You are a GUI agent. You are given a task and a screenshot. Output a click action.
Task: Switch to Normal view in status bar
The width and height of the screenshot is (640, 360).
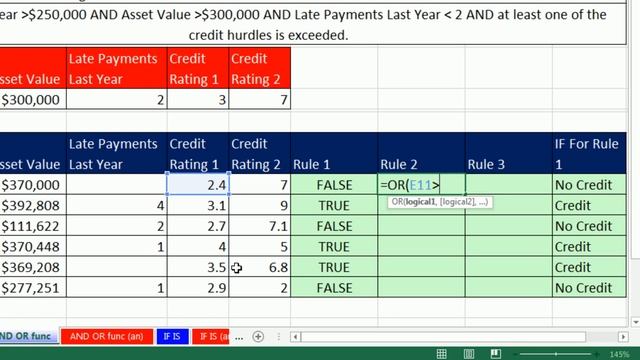pos(441,354)
